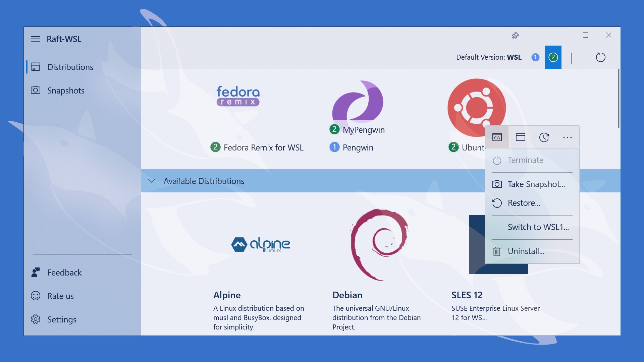Screen dimensions: 644x362
Task: Open console for the distribution
Action: (497, 137)
